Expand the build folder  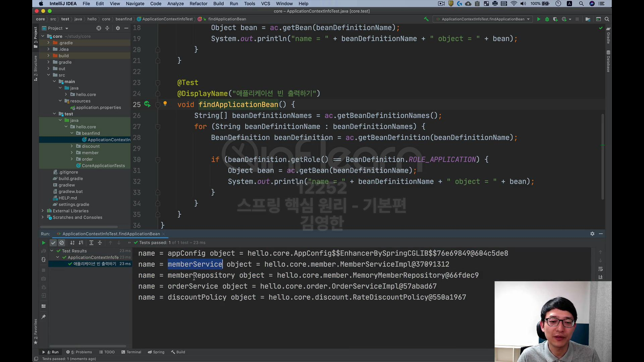[48, 56]
